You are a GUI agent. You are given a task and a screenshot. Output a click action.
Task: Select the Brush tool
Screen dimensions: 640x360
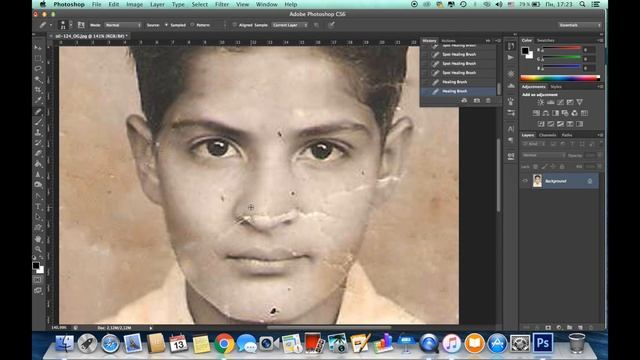[x=38, y=122]
